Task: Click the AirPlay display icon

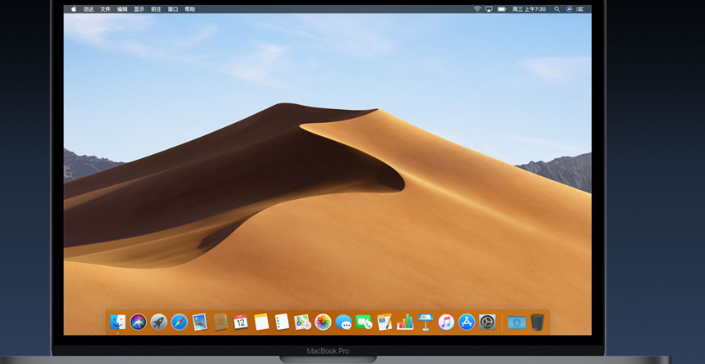Action: click(x=489, y=9)
